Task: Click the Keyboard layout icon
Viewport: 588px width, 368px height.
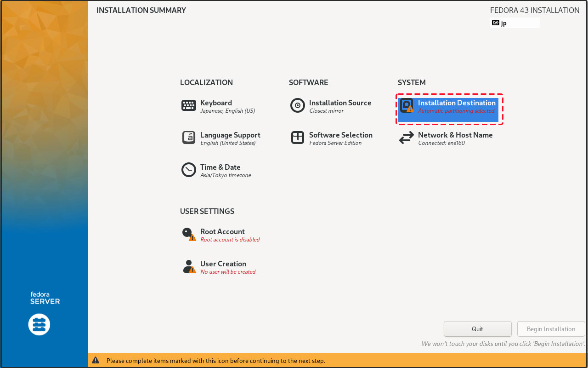Action: click(x=189, y=106)
